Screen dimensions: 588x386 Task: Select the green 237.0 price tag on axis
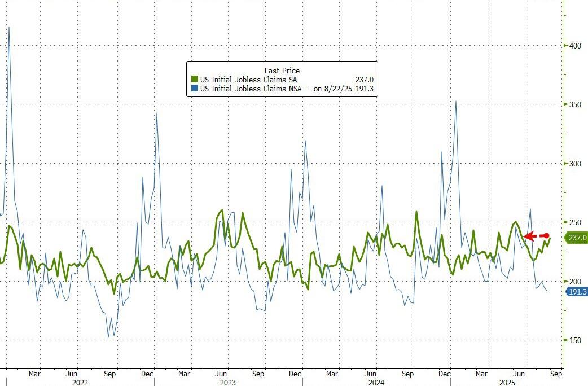tap(577, 238)
